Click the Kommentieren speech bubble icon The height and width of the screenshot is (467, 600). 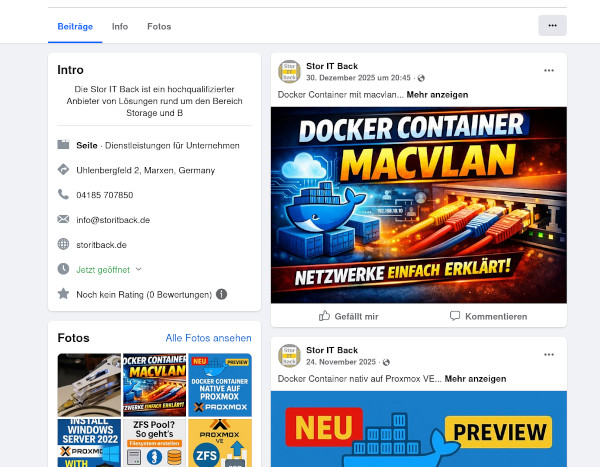455,316
